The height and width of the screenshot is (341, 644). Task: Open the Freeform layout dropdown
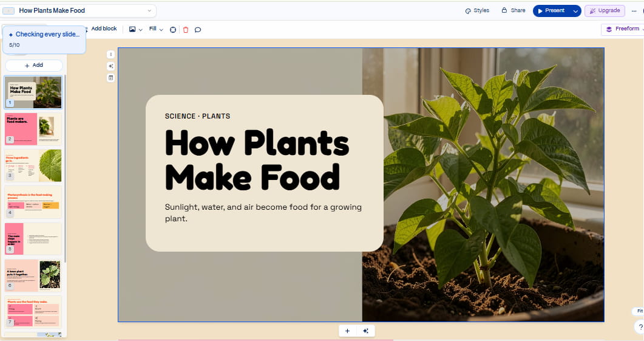[623, 29]
